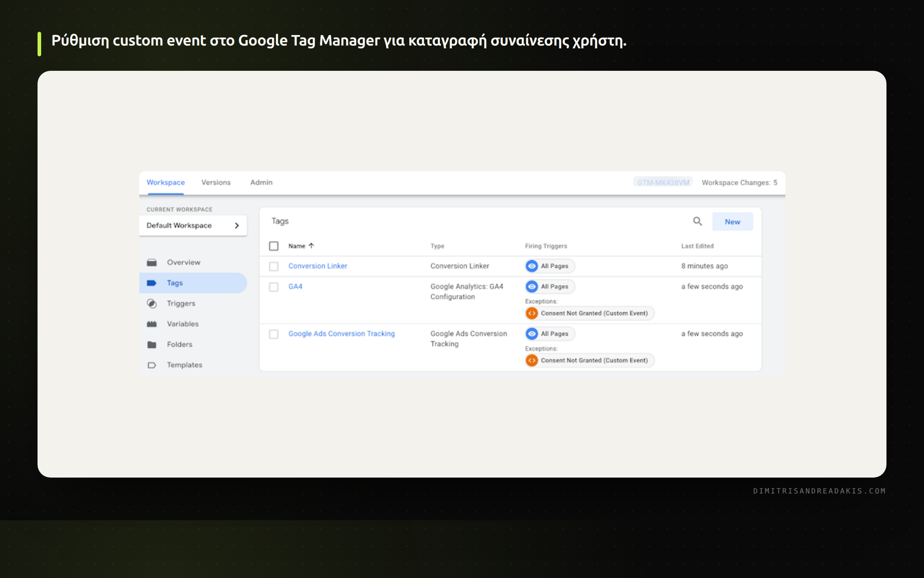This screenshot has height=578, width=924.
Task: Click "Google Analytics: GA4 Configuration" type text
Action: point(467,292)
